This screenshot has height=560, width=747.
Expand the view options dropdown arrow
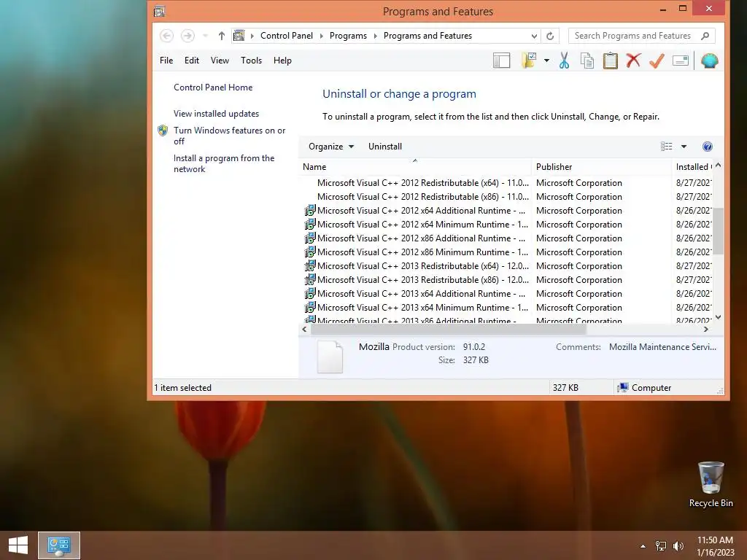tap(684, 147)
